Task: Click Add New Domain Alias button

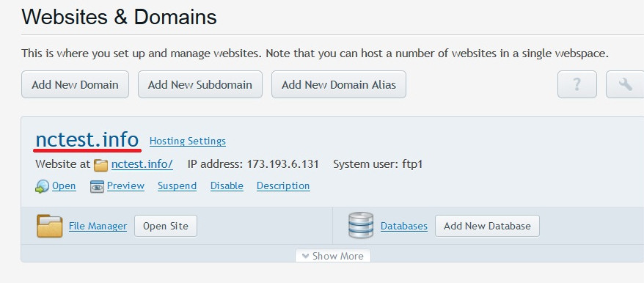Action: (x=339, y=84)
